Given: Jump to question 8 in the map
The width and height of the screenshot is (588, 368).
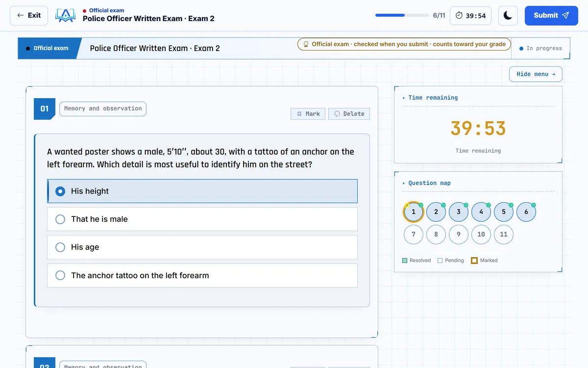Looking at the screenshot, I should click(x=436, y=235).
